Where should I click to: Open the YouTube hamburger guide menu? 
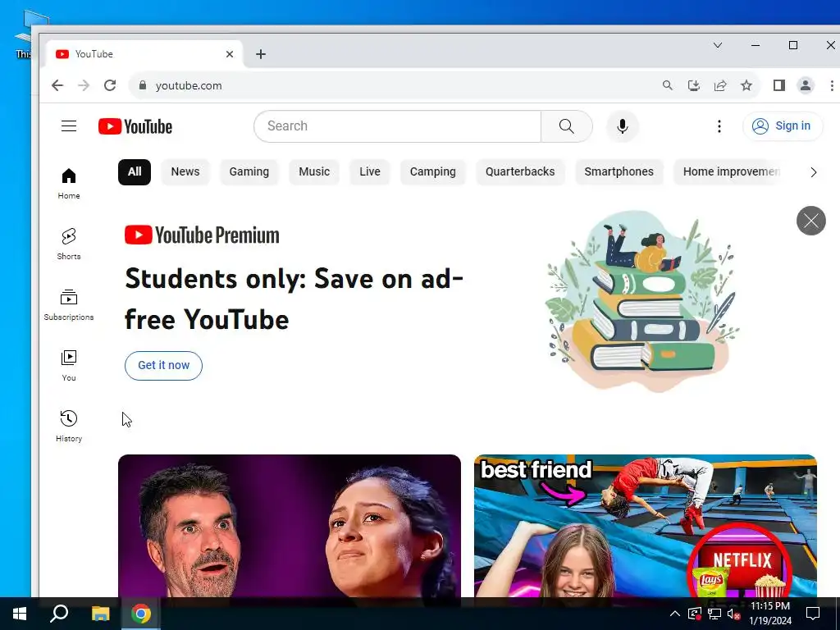pyautogui.click(x=69, y=126)
